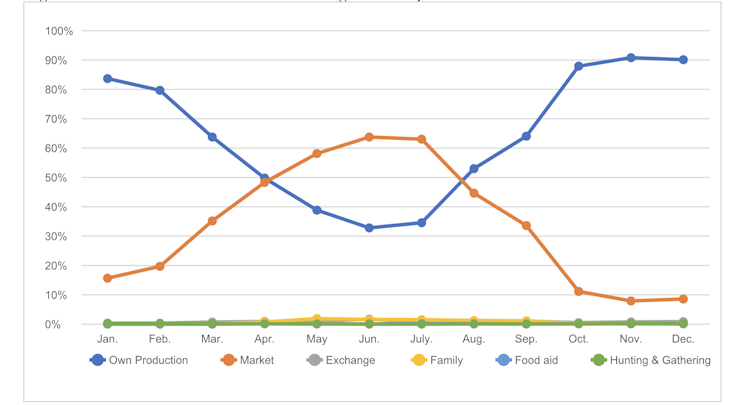Click the 100% vertical axis label
Image resolution: width=754 pixels, height=405 pixels.
tap(59, 31)
